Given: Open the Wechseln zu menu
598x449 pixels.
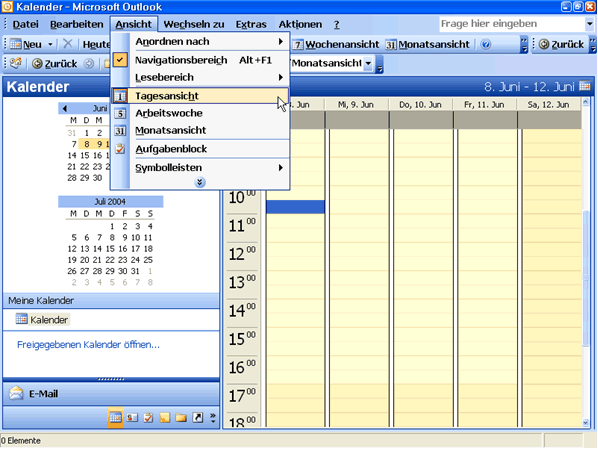Looking at the screenshot, I should 194,24.
